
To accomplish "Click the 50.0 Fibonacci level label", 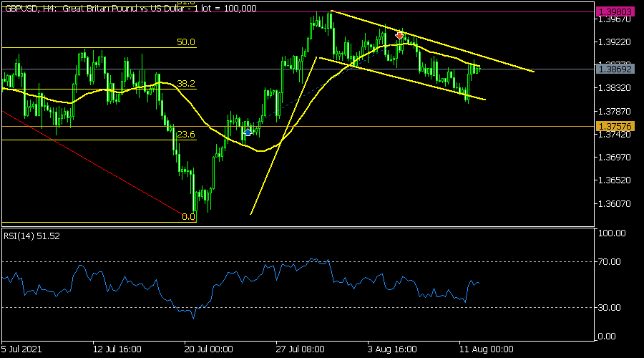I will pos(185,42).
